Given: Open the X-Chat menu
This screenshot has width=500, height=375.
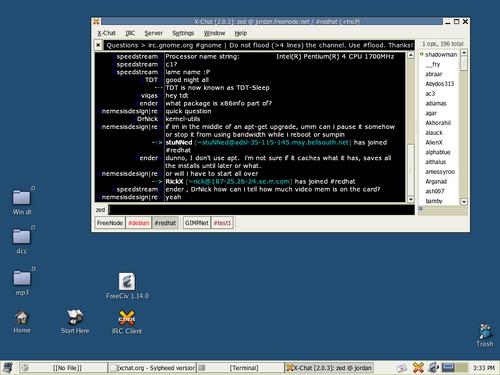Looking at the screenshot, I should coord(106,33).
